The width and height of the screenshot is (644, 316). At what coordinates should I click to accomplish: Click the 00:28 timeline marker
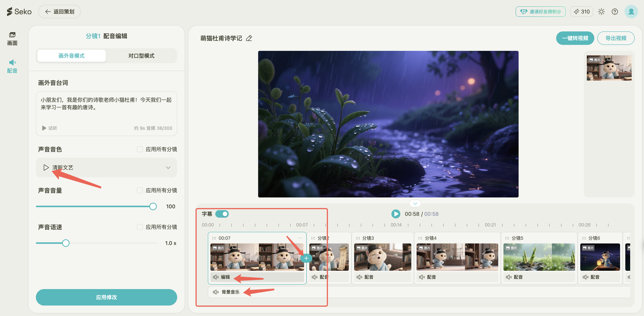tap(584, 225)
